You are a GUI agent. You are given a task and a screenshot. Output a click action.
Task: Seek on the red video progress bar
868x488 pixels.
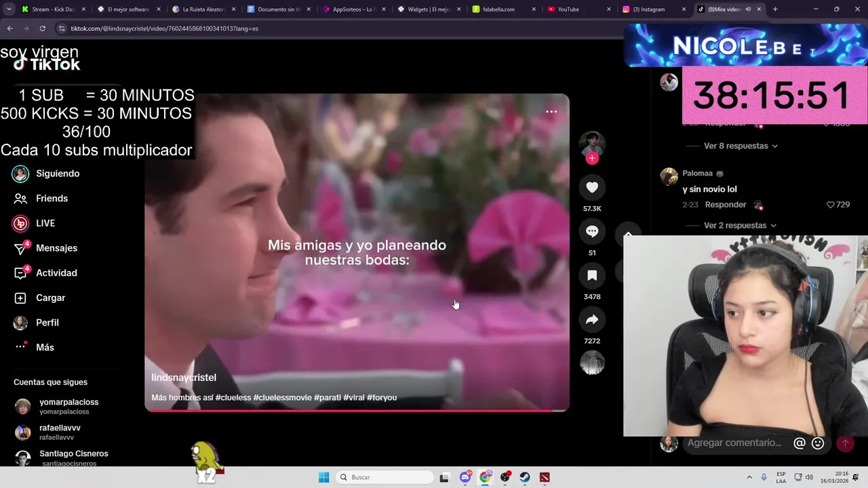point(357,410)
